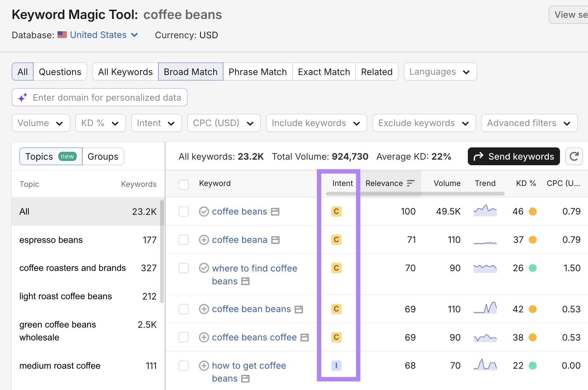Screen dimensions: 588x390
Task: Click the table horizontal scrollbar under headers
Action: 415,194
